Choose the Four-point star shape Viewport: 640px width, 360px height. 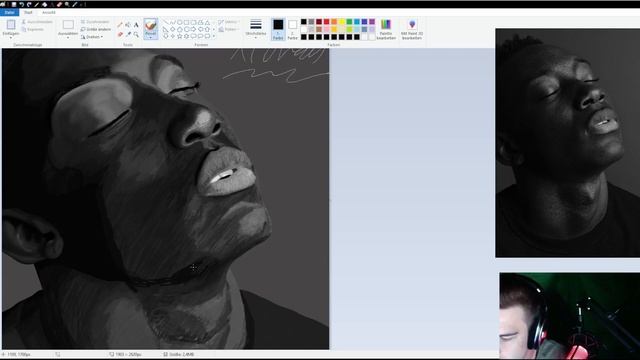pos(173,36)
